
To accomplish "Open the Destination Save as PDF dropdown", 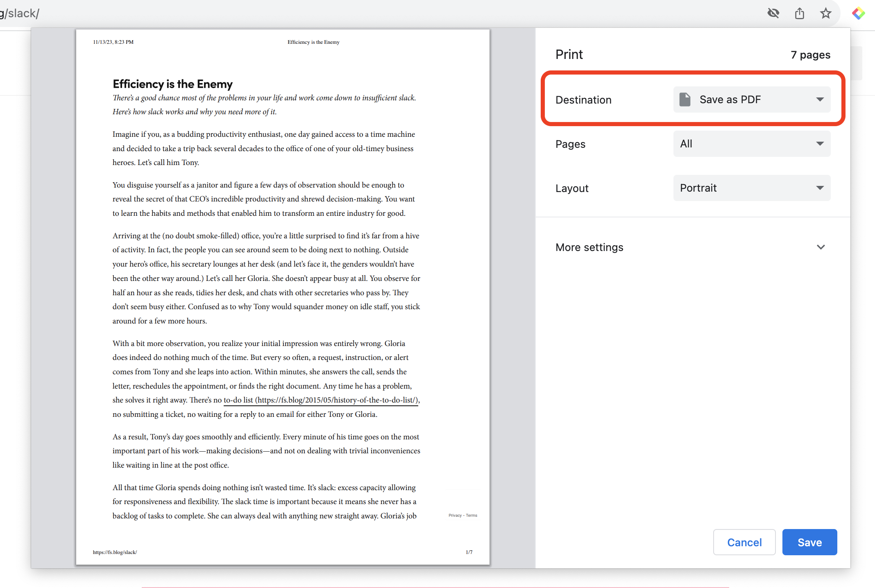I will pyautogui.click(x=752, y=100).
